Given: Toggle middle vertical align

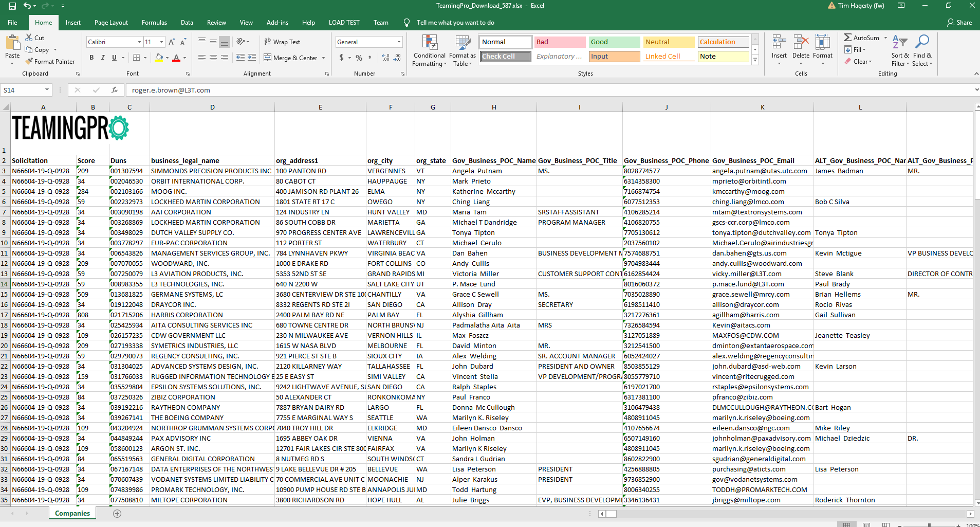Looking at the screenshot, I should point(213,42).
